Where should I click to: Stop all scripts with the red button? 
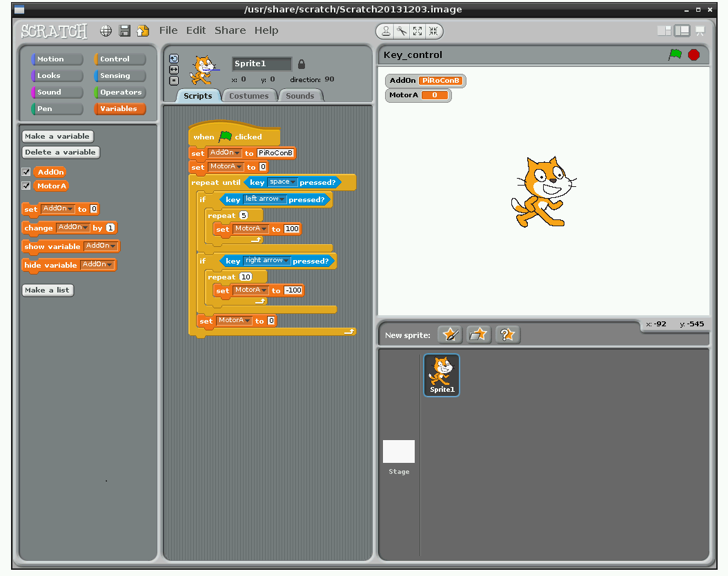click(x=693, y=54)
